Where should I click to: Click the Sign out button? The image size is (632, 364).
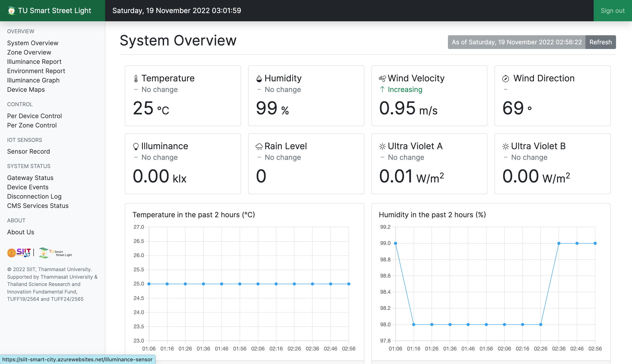tap(612, 11)
